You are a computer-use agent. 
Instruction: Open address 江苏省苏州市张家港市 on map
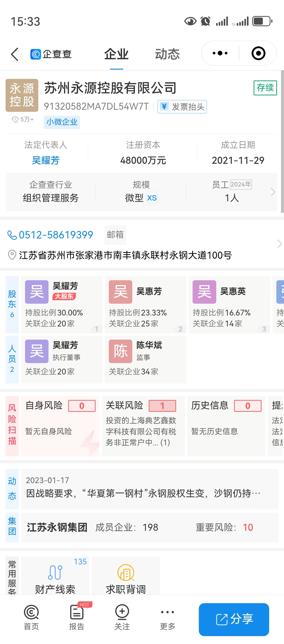pos(125,255)
